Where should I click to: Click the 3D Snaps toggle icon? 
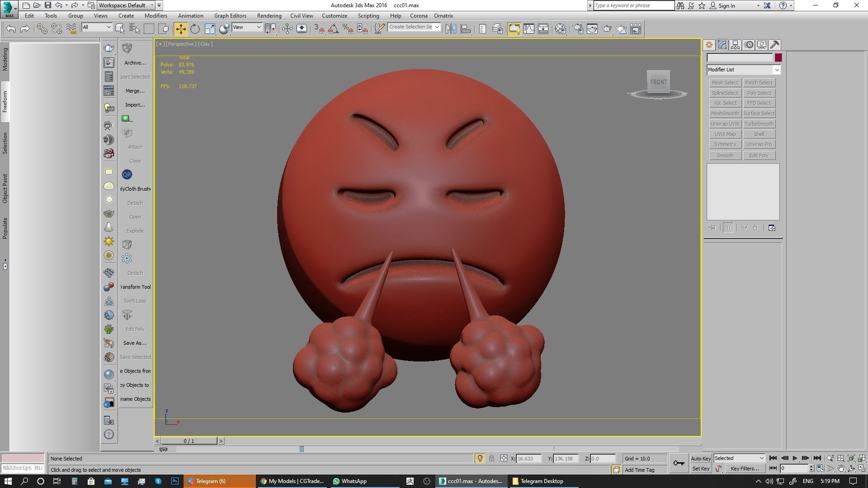click(x=319, y=29)
